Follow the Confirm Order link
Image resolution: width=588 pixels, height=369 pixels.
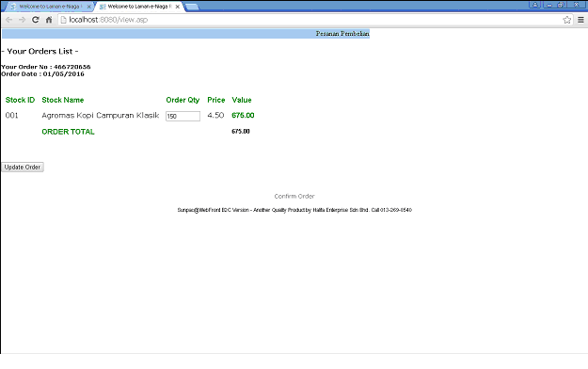tap(294, 197)
